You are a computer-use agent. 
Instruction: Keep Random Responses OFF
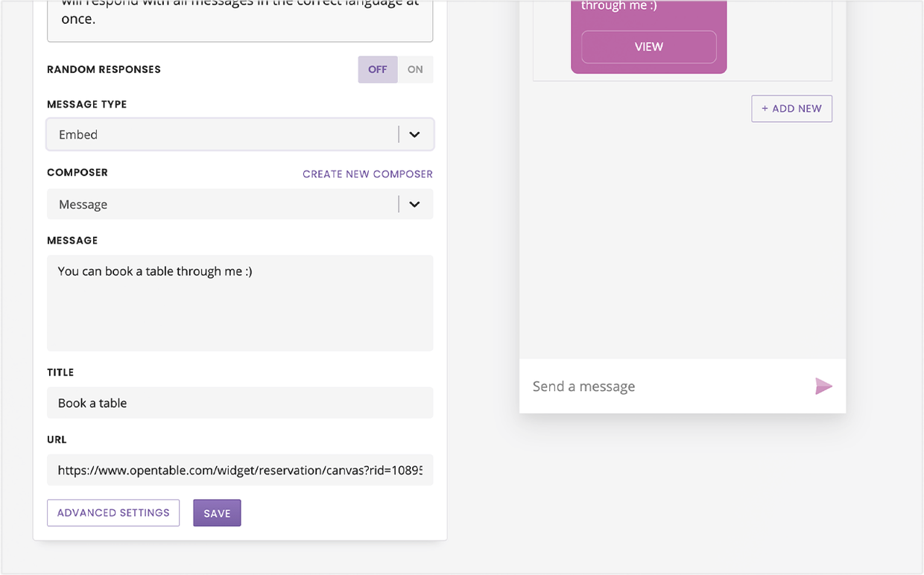point(377,69)
